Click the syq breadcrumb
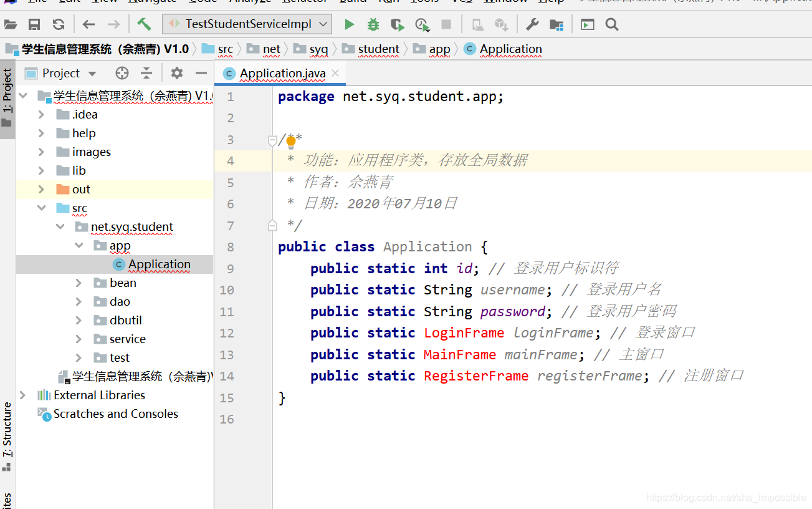The height and width of the screenshot is (509, 812). (318, 49)
